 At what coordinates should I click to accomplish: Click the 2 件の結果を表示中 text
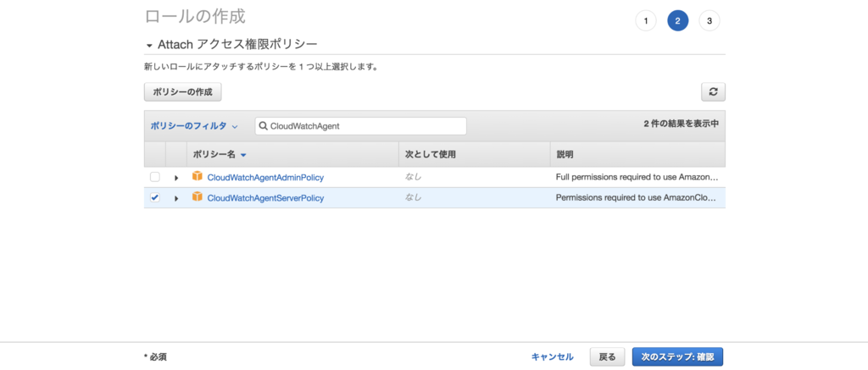681,124
